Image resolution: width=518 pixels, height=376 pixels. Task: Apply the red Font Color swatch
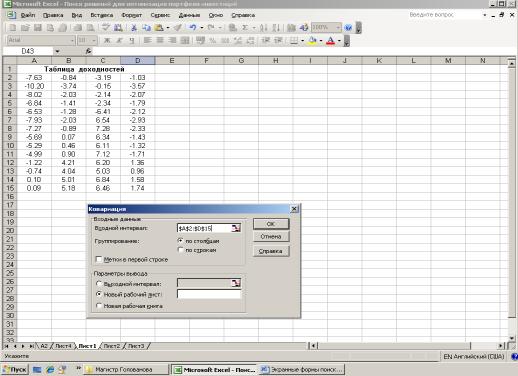point(330,40)
